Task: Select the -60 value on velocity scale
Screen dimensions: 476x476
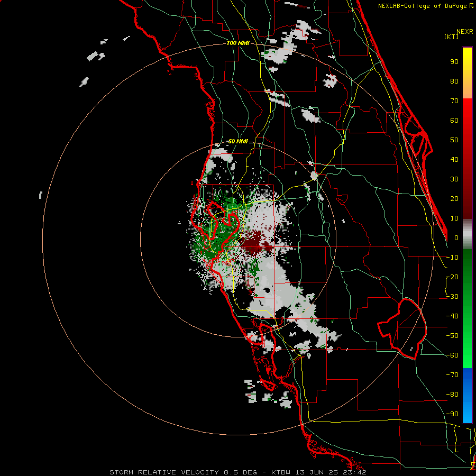Action: pos(452,355)
